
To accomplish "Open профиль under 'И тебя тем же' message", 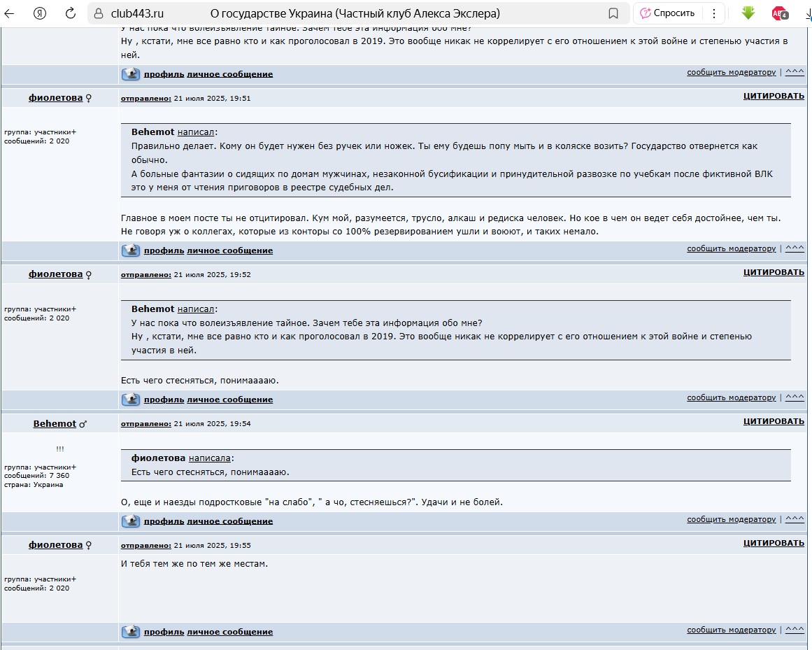I will tap(164, 632).
